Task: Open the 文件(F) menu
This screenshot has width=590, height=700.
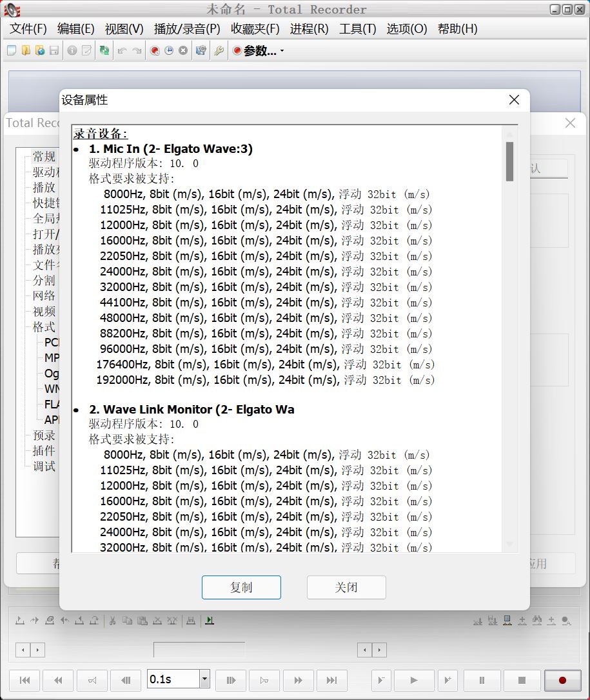Action: [x=28, y=29]
